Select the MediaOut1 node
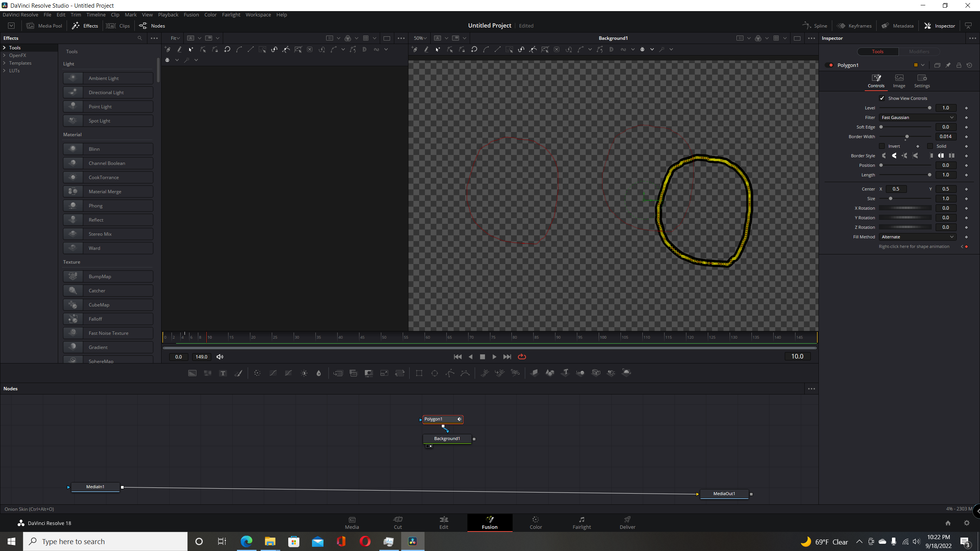980x551 pixels. pyautogui.click(x=724, y=494)
